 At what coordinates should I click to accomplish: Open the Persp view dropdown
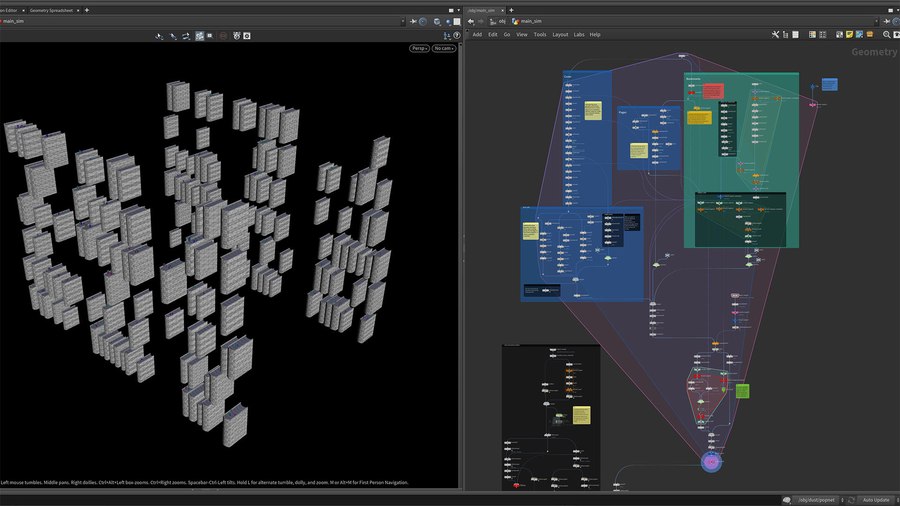point(419,48)
